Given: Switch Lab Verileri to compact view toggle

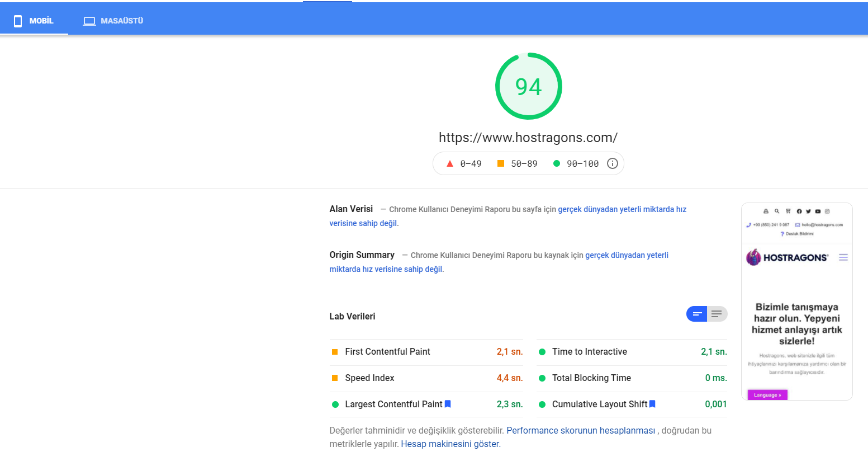Looking at the screenshot, I should pos(697,314).
